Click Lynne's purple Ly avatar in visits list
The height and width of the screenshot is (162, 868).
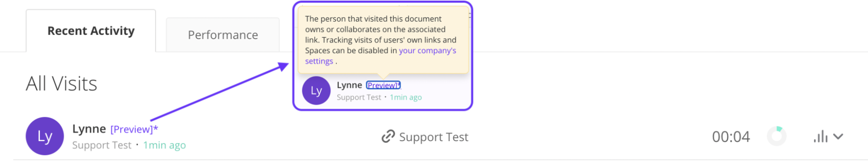point(45,136)
